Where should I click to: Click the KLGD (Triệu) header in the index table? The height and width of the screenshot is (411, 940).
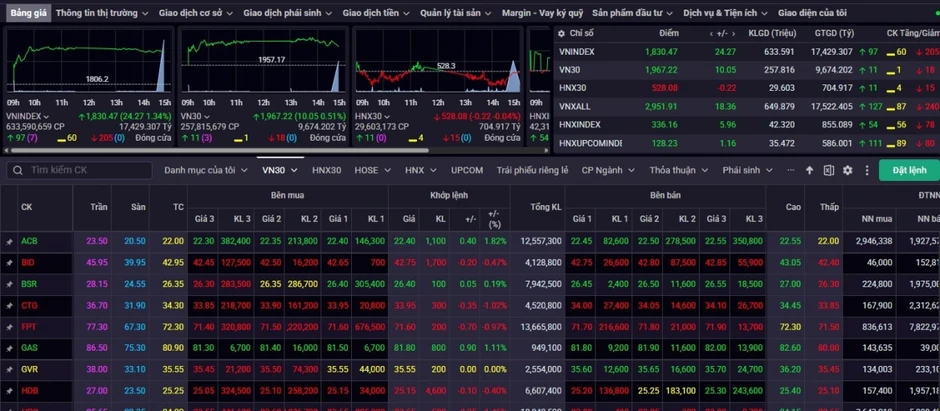[772, 34]
